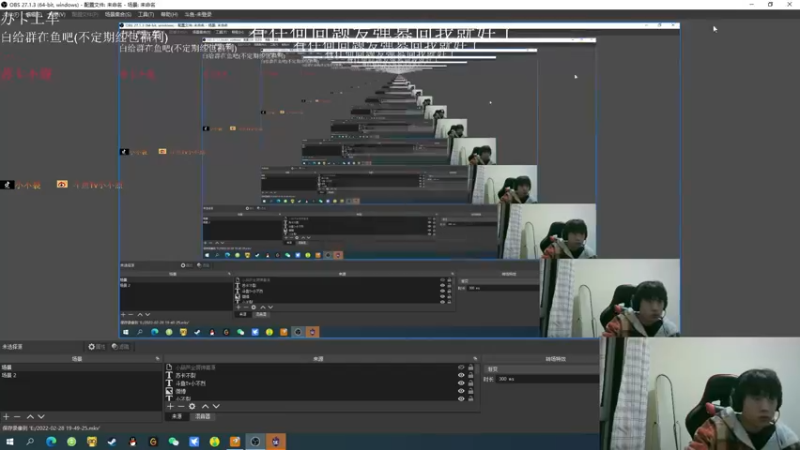This screenshot has height=450, width=800.
Task: Open the 帮助(H) help menu
Action: point(169,14)
